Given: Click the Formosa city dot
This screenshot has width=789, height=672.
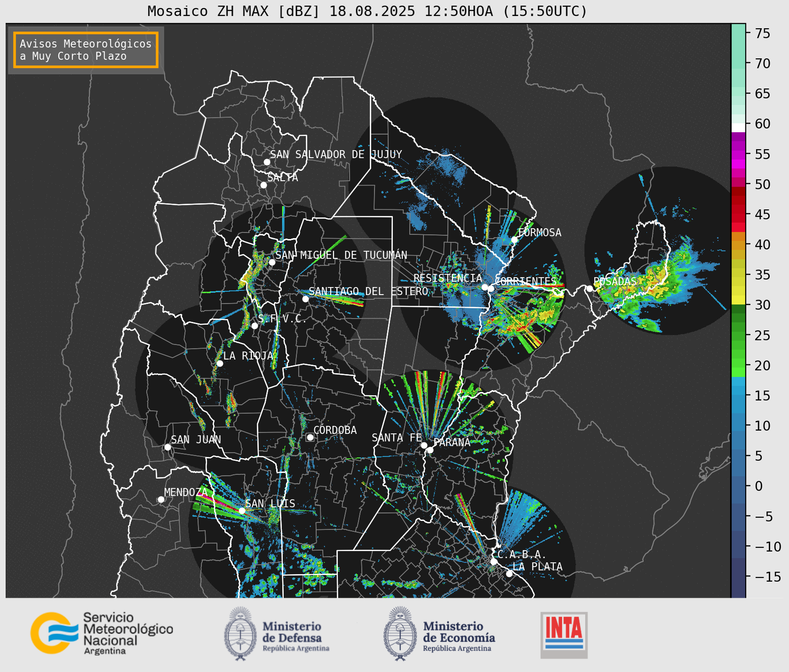Looking at the screenshot, I should pos(514,240).
